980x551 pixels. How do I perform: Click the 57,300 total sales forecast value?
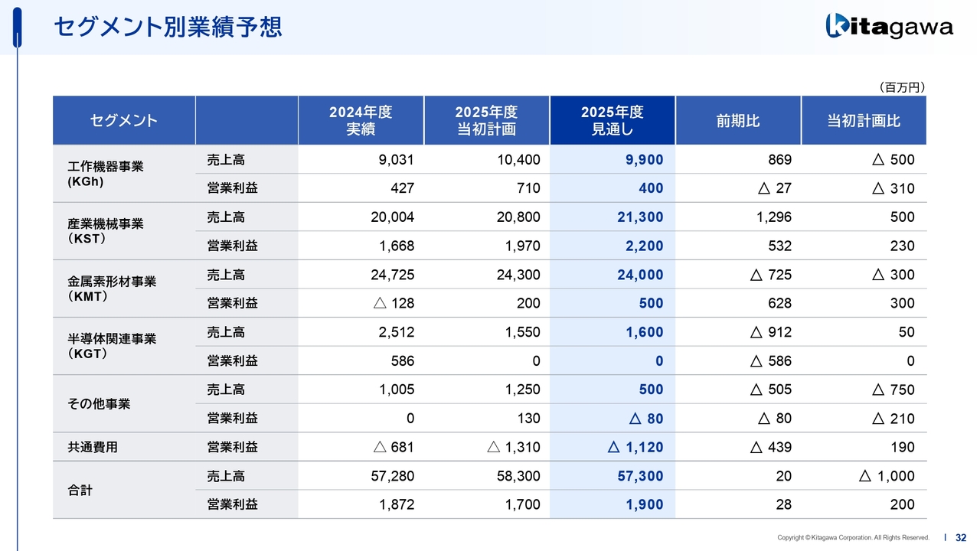pyautogui.click(x=640, y=476)
